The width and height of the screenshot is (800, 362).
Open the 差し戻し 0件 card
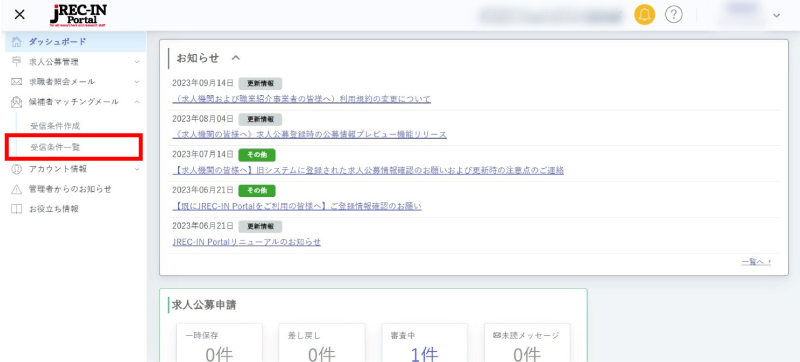click(322, 343)
